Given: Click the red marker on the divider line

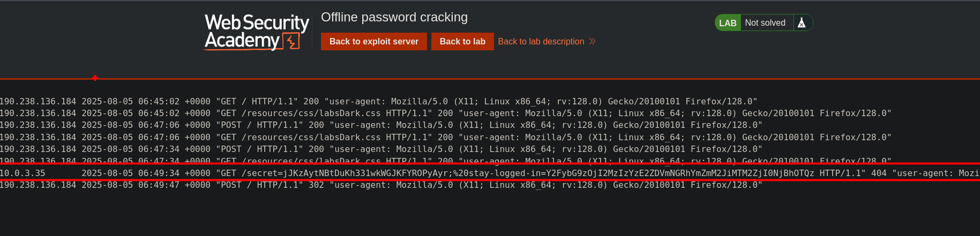Looking at the screenshot, I should point(95,78).
